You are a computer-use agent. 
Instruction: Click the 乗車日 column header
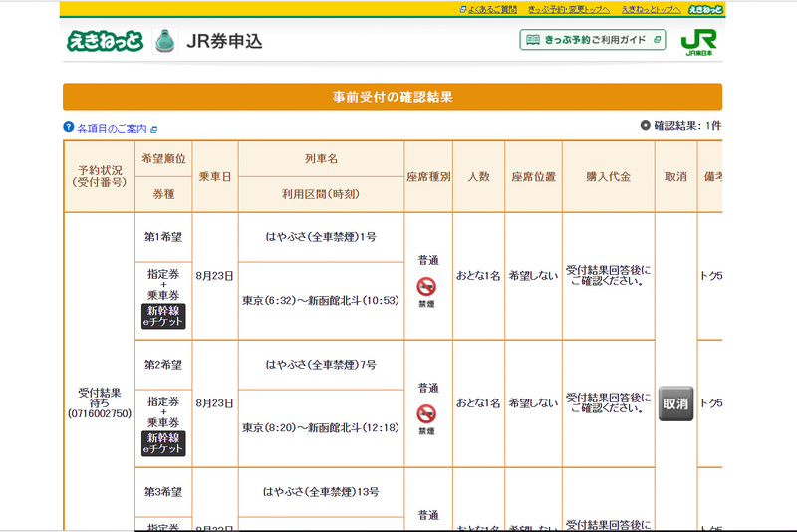coord(215,176)
